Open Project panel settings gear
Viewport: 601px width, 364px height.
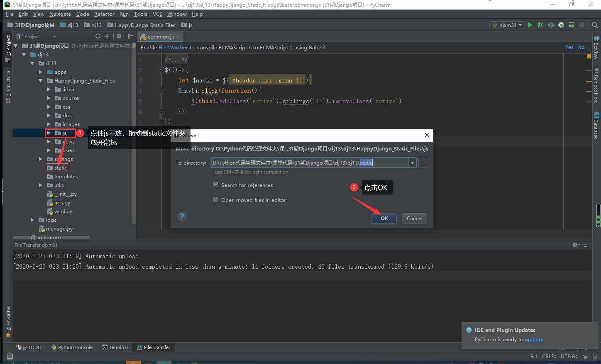[x=119, y=36]
